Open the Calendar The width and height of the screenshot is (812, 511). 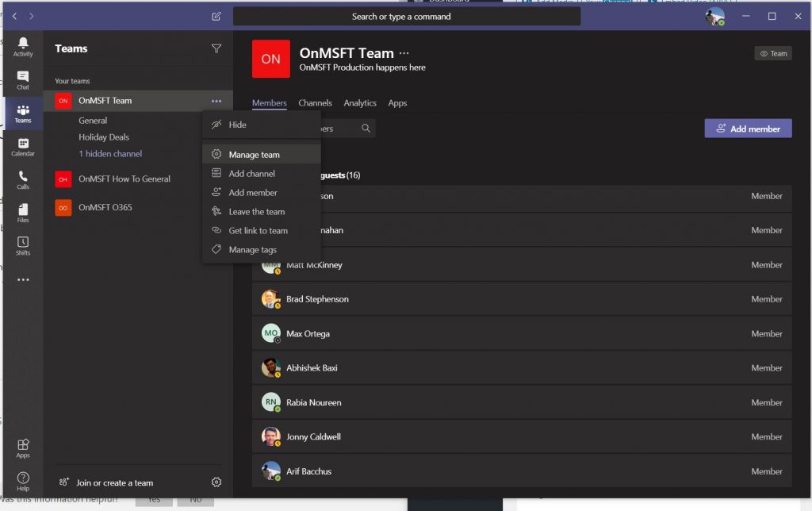coord(23,147)
